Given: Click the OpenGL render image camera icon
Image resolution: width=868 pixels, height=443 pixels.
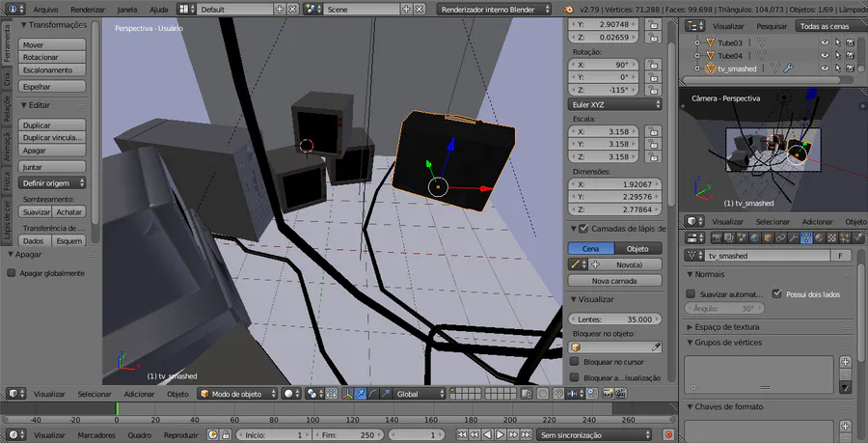Looking at the screenshot, I should (608, 394).
